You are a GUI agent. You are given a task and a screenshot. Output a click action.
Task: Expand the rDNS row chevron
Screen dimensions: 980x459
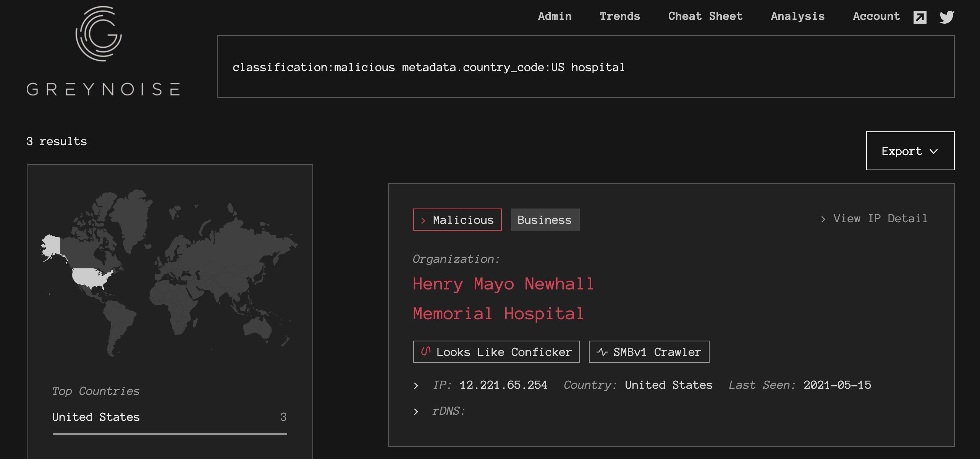coord(416,411)
